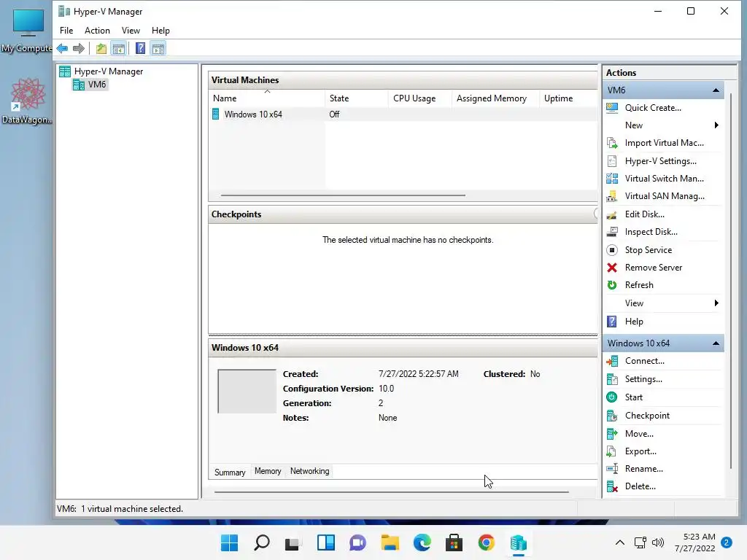Open Virtual Switch Manager action
Viewport: 747px width, 560px height.
tap(664, 179)
